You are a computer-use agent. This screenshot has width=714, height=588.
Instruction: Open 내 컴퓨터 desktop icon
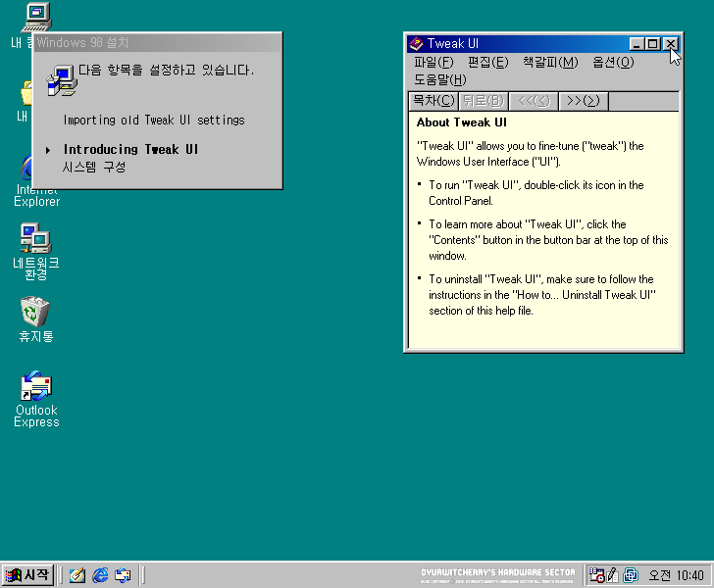[36, 19]
